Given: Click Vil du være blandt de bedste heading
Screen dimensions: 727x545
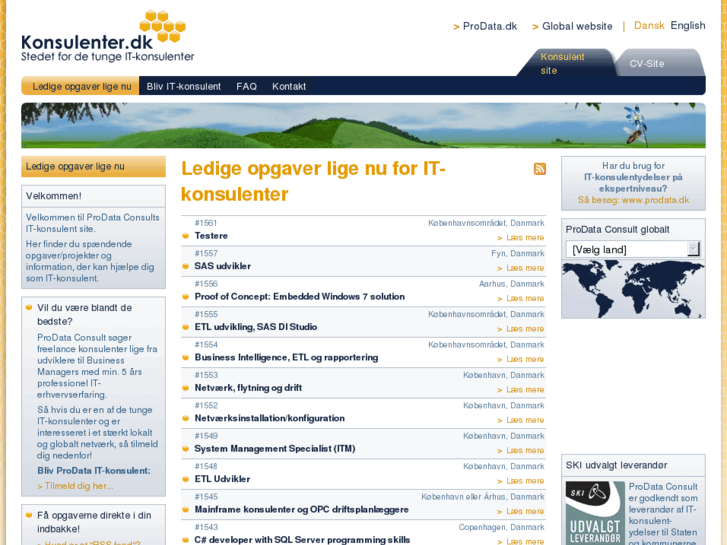Looking at the screenshot, I should click(84, 314).
